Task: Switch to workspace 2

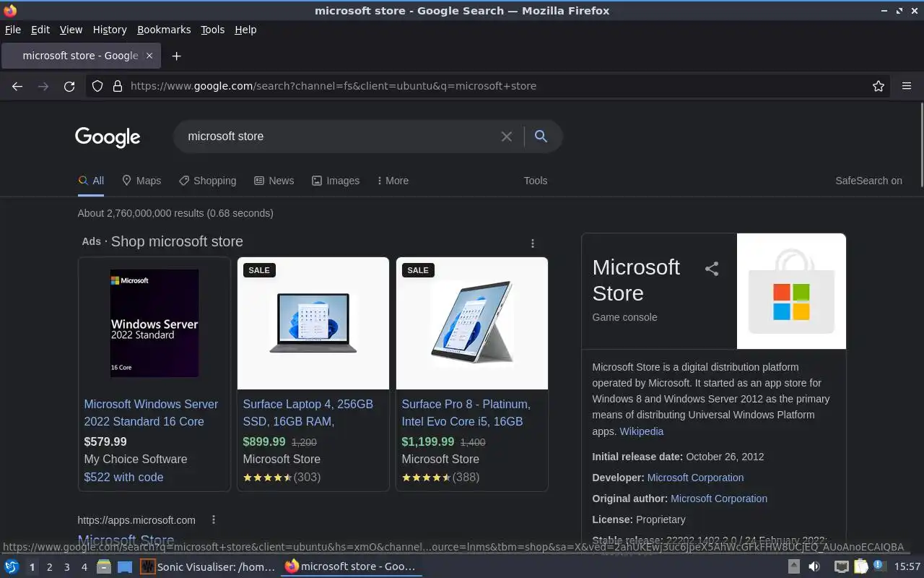Action: 49,567
